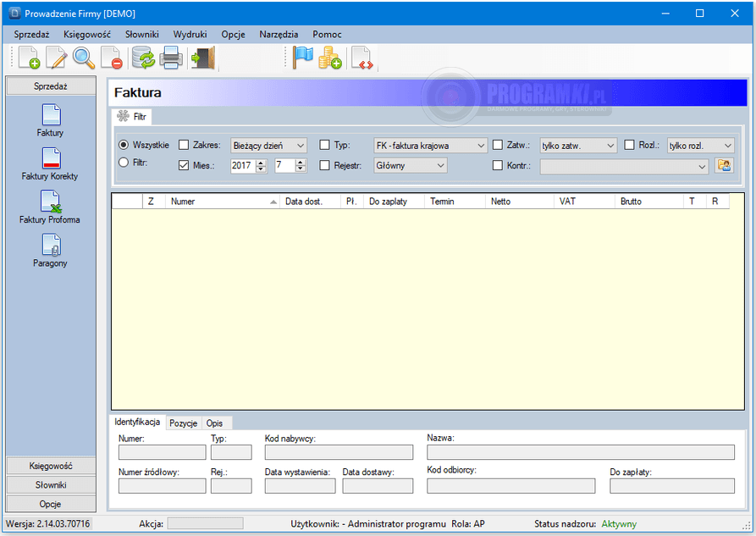The image size is (756, 536).
Task: Switch to the Pozycje tab
Action: tap(183, 423)
